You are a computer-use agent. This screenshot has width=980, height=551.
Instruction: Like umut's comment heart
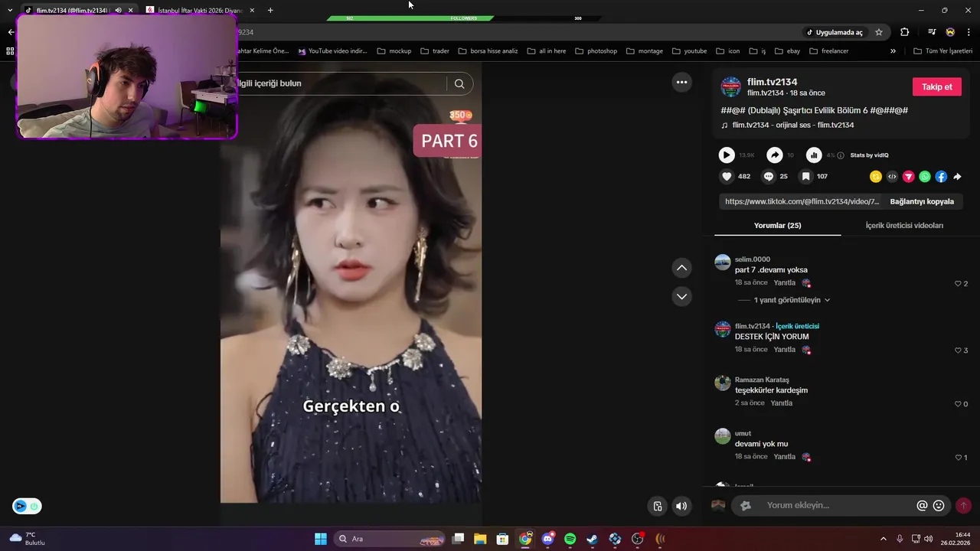(x=957, y=457)
